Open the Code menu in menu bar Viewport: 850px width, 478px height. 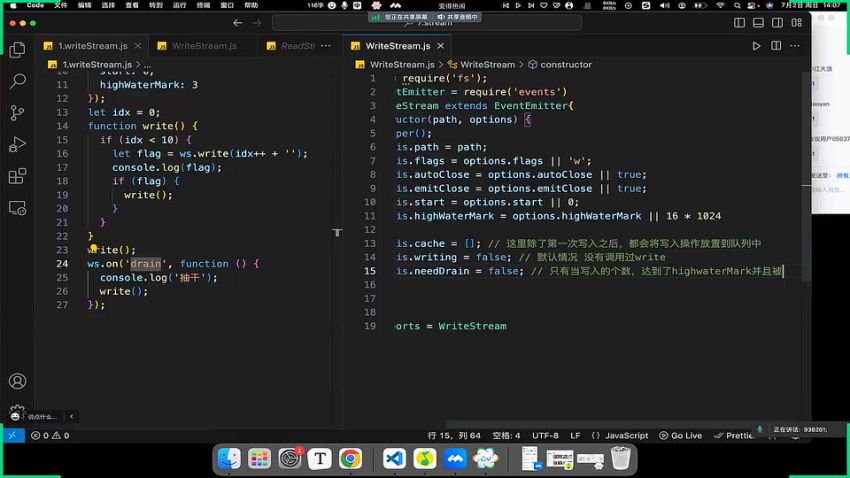(x=35, y=5)
